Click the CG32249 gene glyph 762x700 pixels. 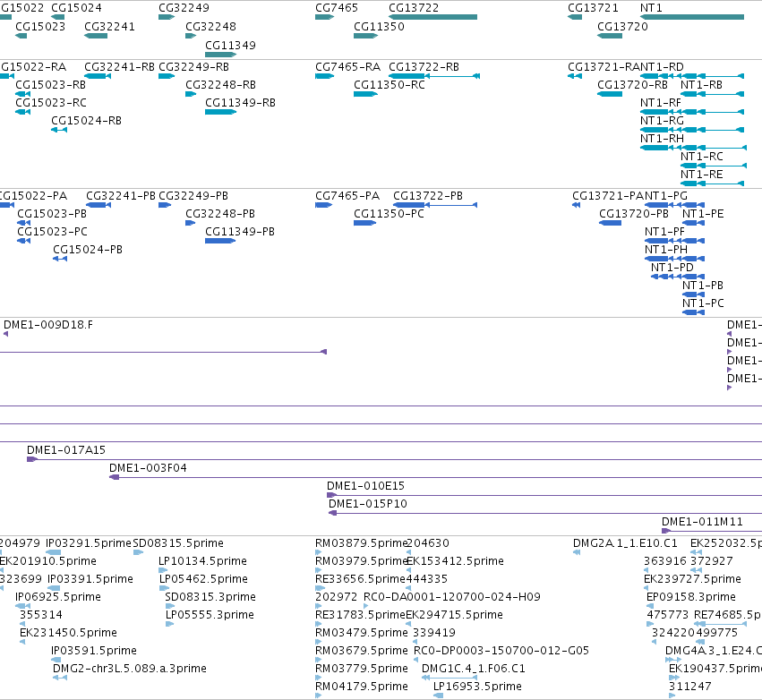pyautogui.click(x=167, y=17)
